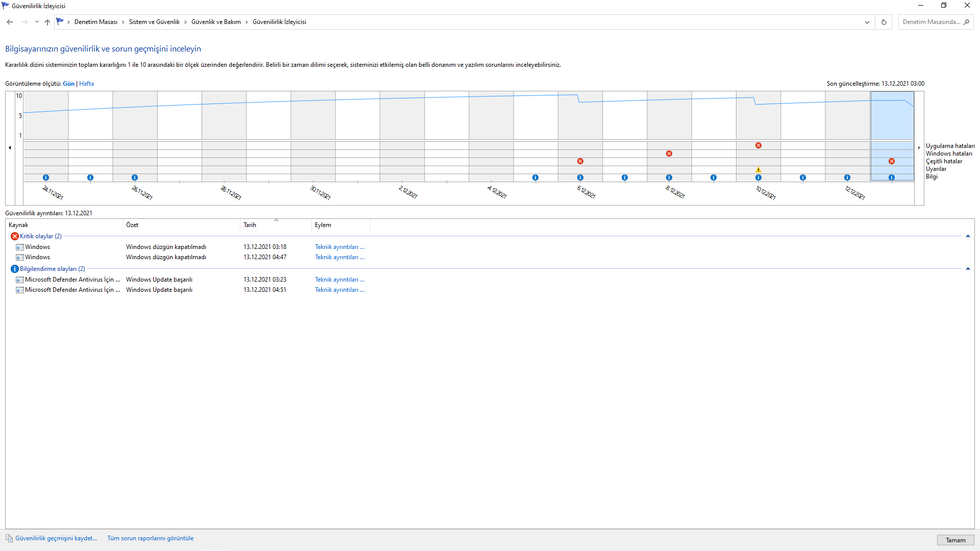Go up one level with up arrow
The height and width of the screenshot is (551, 980).
[47, 22]
